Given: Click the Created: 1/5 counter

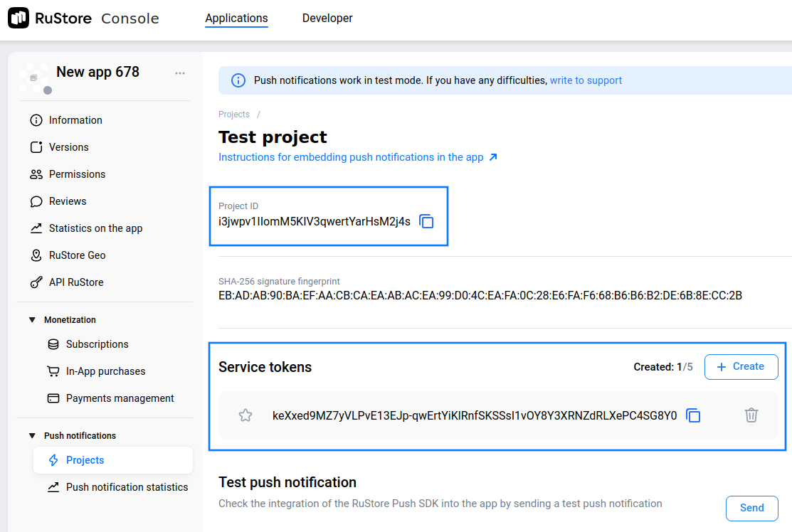Looking at the screenshot, I should (x=663, y=367).
